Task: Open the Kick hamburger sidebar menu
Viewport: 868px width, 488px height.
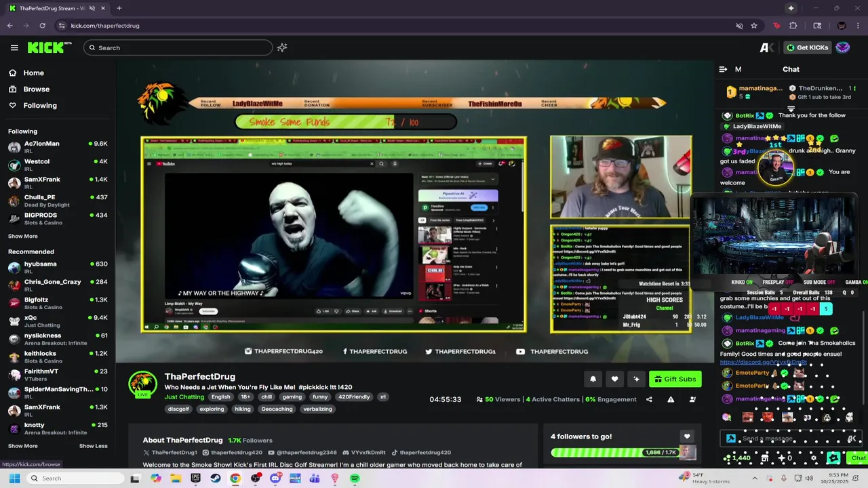Action: [14, 47]
